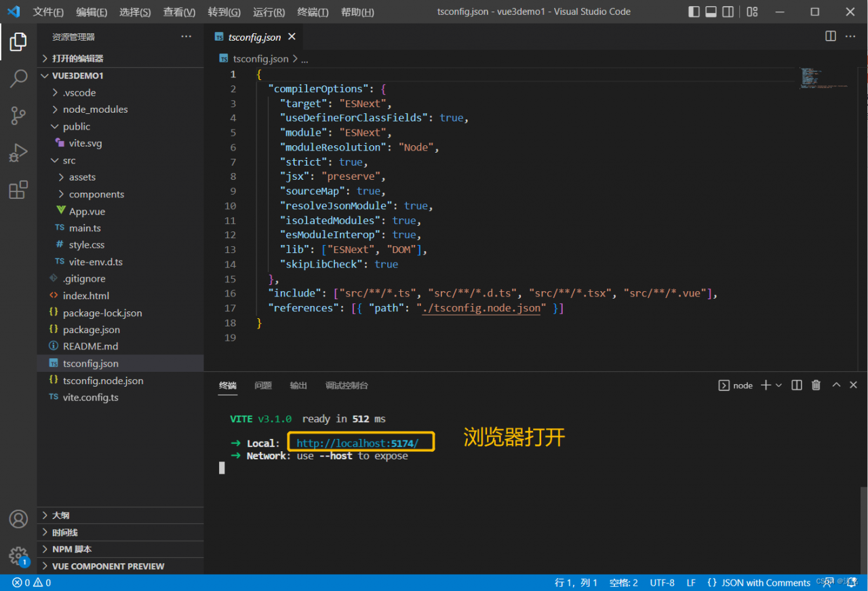Screen dimensions: 868x591
Task: Click the line and column status 行 1, 列 1
Action: 576,583
